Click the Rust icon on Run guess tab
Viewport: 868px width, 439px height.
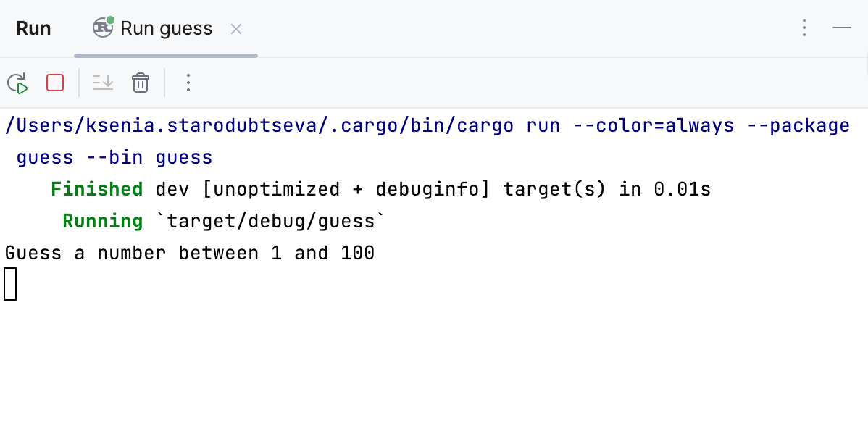click(103, 28)
